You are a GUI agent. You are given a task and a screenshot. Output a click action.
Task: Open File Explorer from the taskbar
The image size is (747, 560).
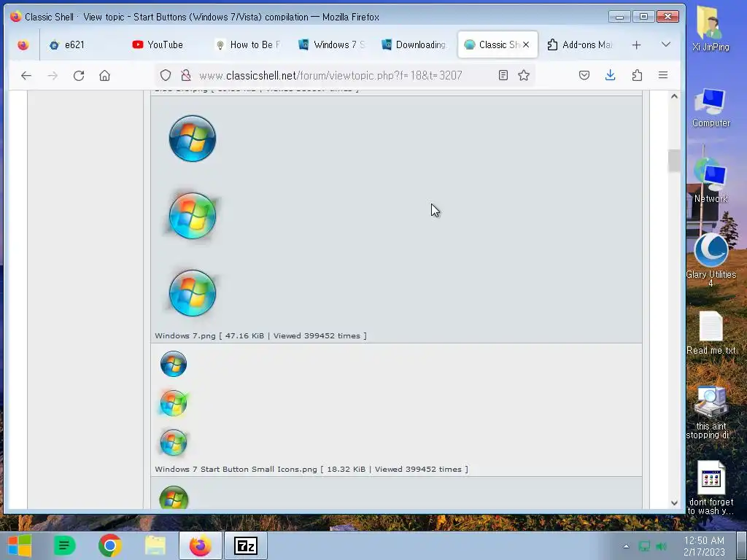(x=155, y=545)
